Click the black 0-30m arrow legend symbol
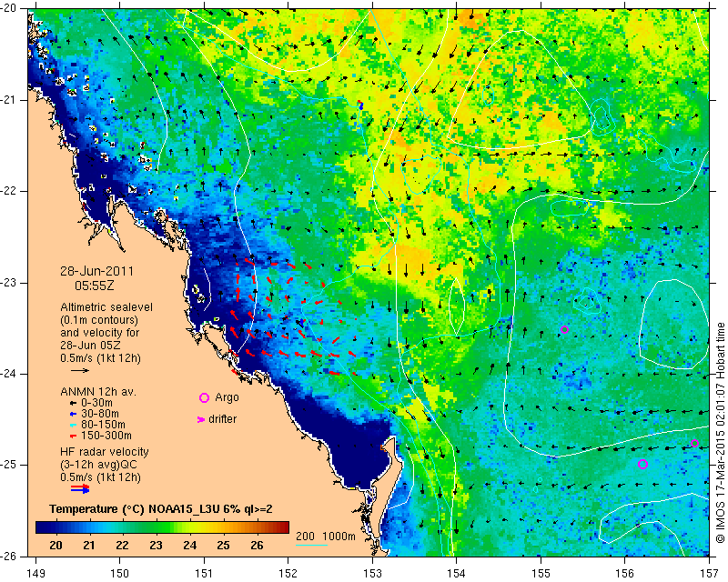Screen dimensions: 728x582 click(x=73, y=403)
